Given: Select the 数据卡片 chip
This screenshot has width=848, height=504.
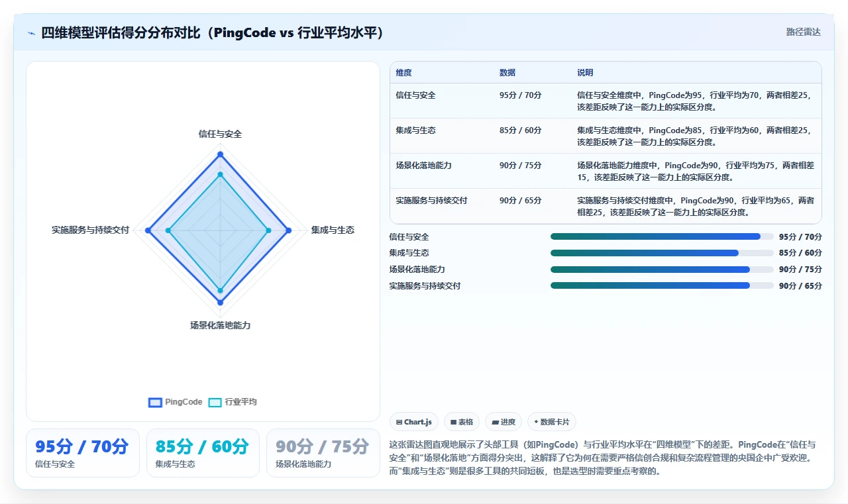Looking at the screenshot, I should coord(552,422).
